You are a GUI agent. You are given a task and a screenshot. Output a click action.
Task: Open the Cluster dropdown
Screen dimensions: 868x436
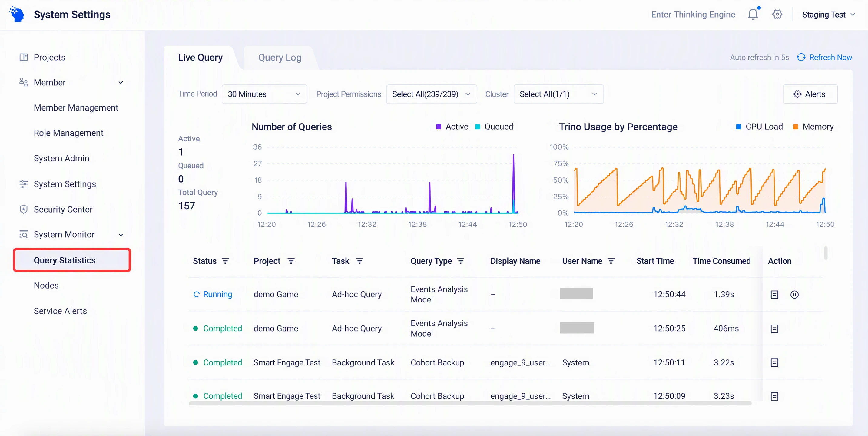(558, 94)
